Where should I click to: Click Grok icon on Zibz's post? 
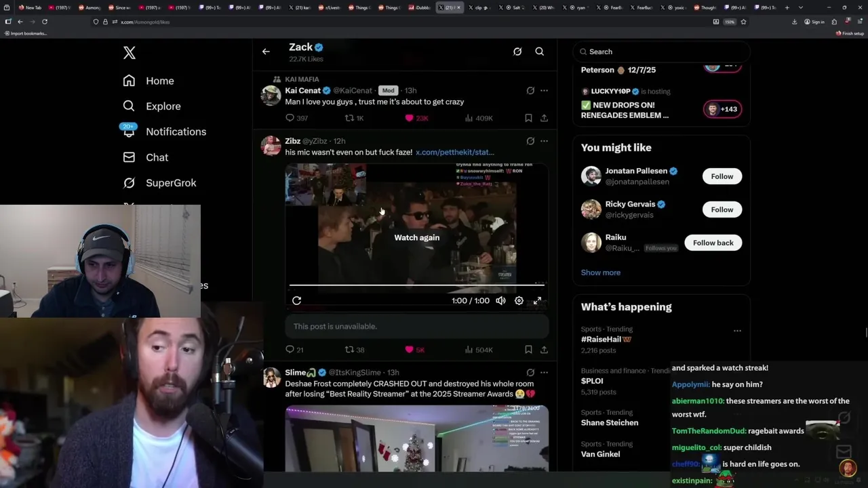coord(530,141)
